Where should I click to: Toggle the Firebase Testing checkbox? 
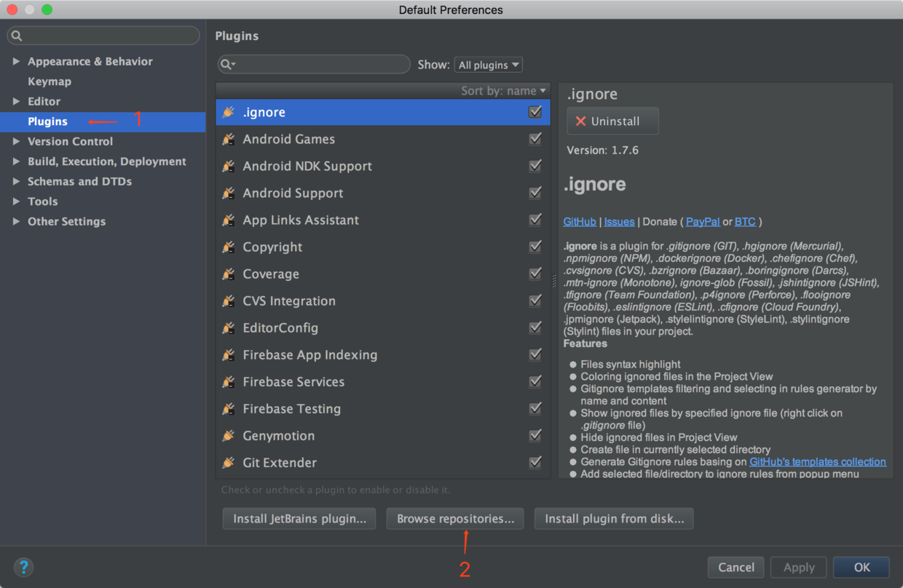[x=535, y=408]
